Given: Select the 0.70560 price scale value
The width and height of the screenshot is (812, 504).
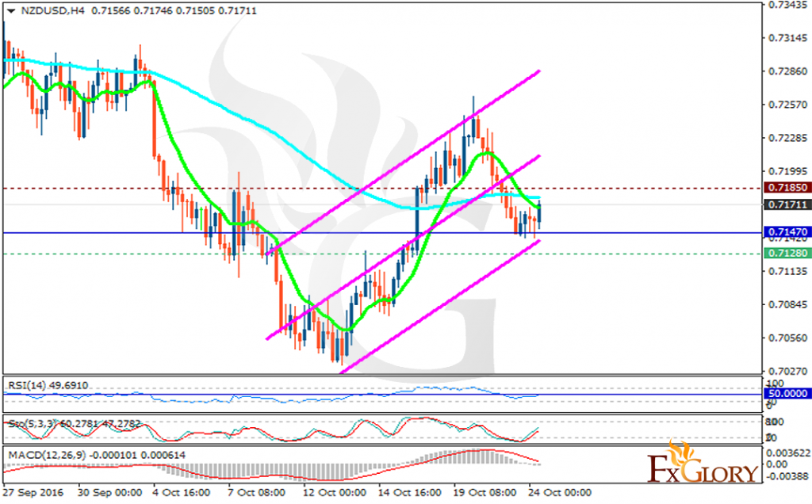Looking at the screenshot, I should [x=787, y=338].
